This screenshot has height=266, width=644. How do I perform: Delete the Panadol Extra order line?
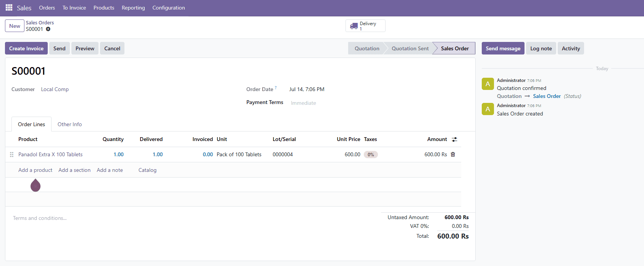pos(453,154)
